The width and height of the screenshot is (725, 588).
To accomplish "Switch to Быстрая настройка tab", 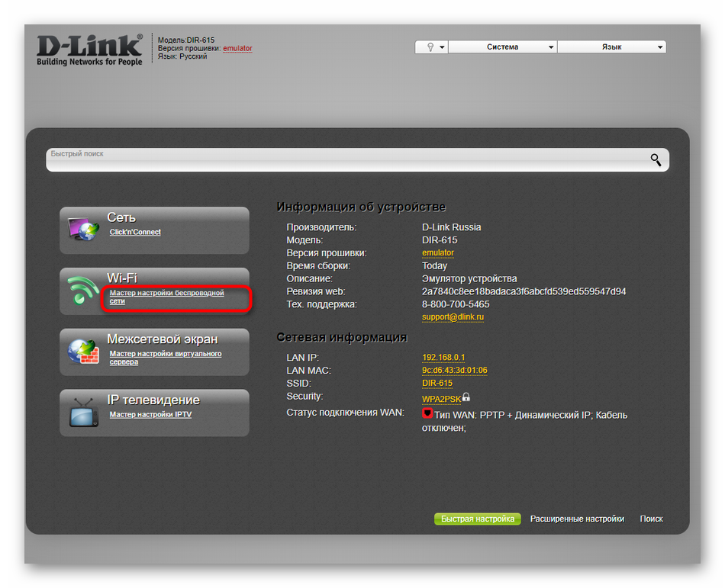I will point(477,519).
